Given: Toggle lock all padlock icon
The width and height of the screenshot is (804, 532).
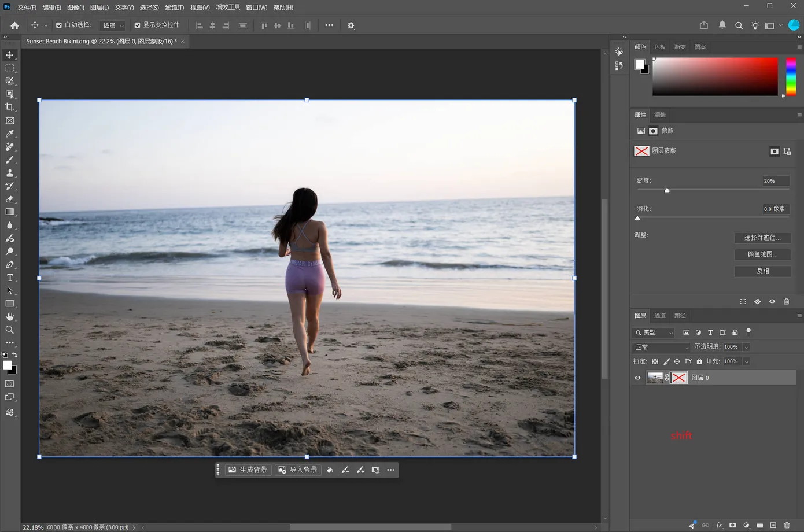Looking at the screenshot, I should pyautogui.click(x=699, y=361).
